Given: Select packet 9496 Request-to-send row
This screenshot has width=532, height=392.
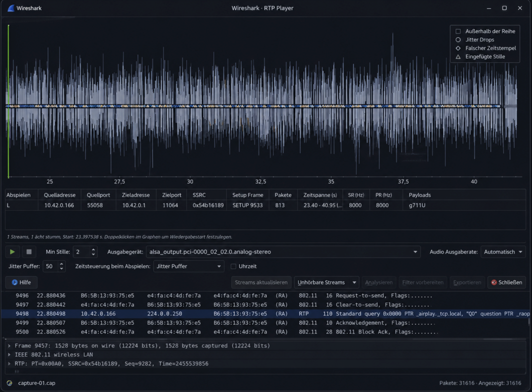Looking at the screenshot, I should coord(264,295).
